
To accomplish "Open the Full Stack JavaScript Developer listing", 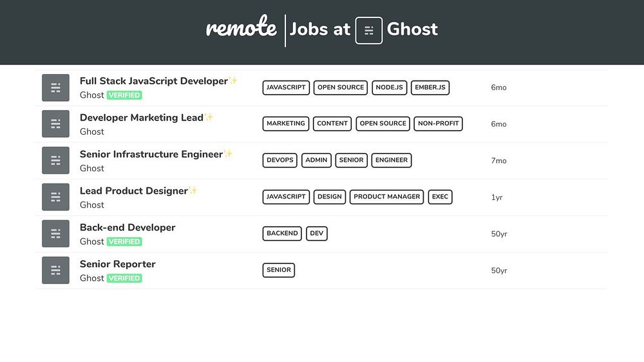I will coord(154,81).
